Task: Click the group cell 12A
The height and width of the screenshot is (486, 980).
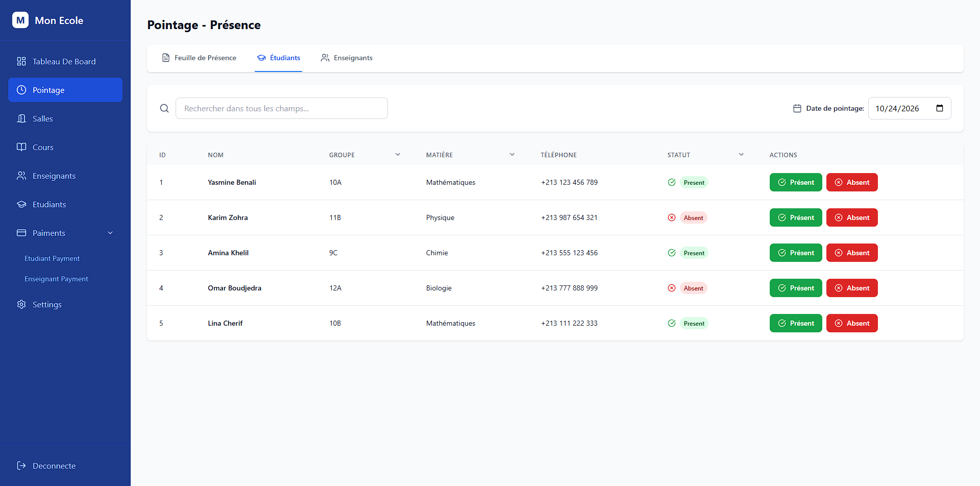Action: coord(335,288)
